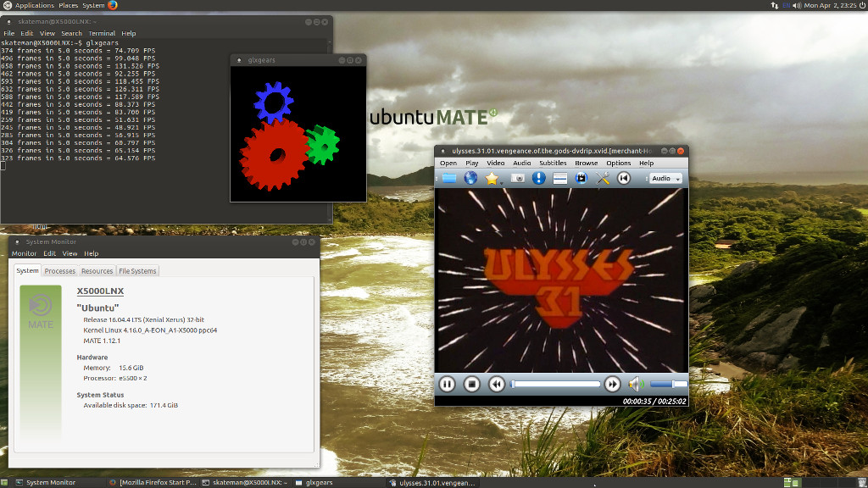This screenshot has width=868, height=488.
Task: Open the Edit menu in the terminal
Action: (26, 34)
